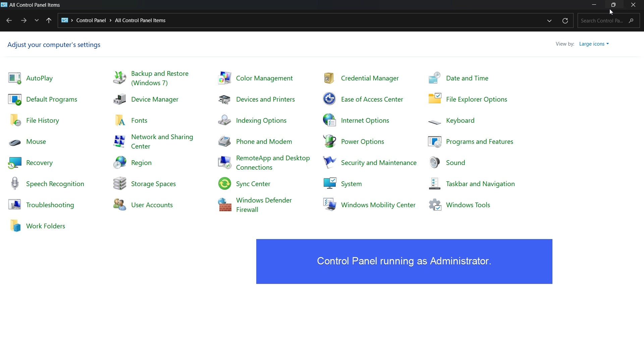Open the Taskbar and Navigation icon
The image size is (644, 342).
click(435, 184)
